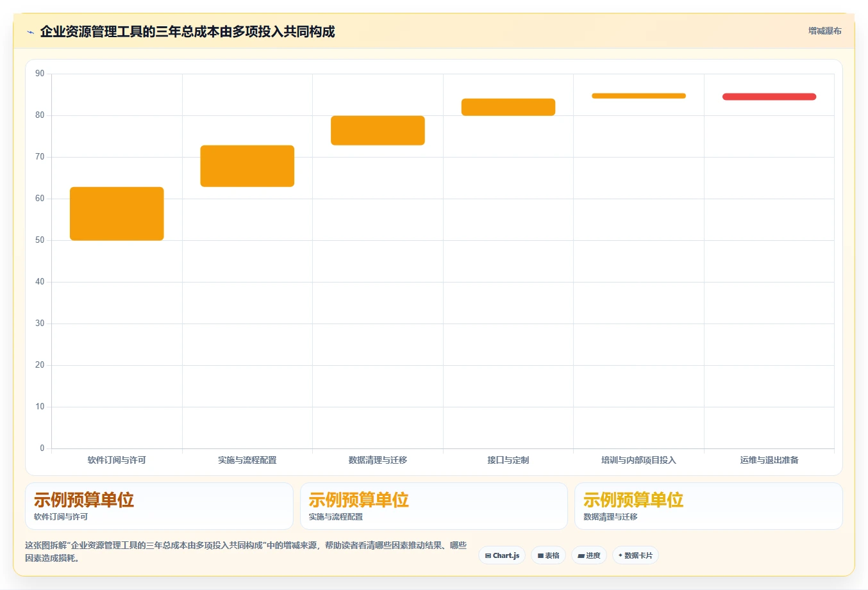This screenshot has width=868, height=590.
Task: Click the 表格 tag chip
Action: click(548, 555)
